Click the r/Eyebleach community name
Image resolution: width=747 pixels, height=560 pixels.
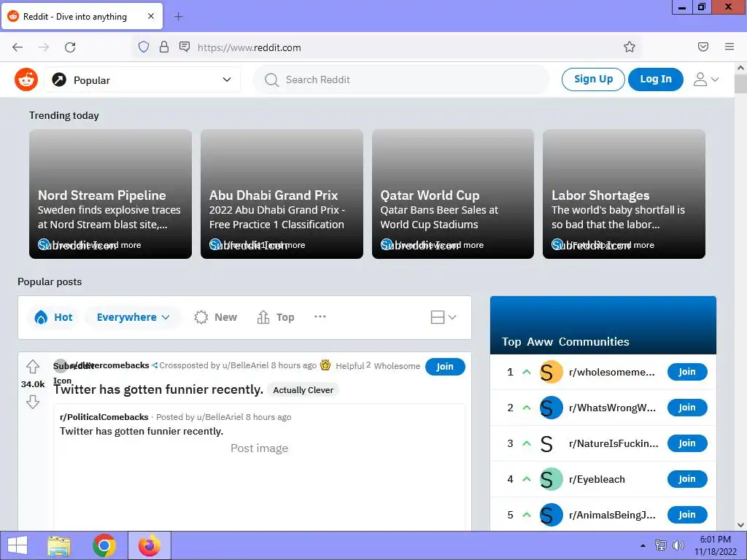click(x=597, y=479)
